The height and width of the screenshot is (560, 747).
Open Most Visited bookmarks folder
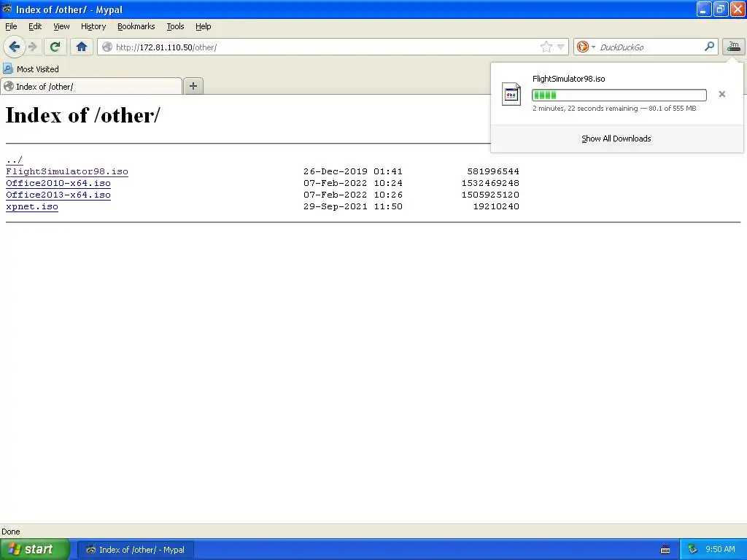coord(31,69)
